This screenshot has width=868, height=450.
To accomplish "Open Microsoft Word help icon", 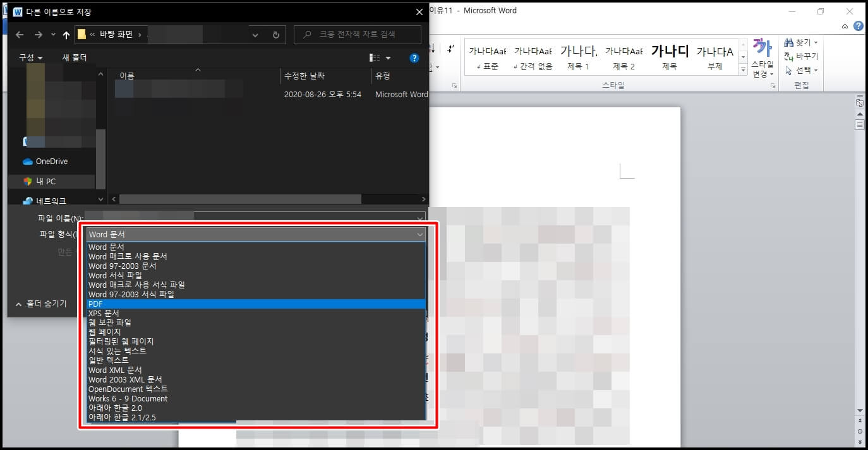I will 859,26.
